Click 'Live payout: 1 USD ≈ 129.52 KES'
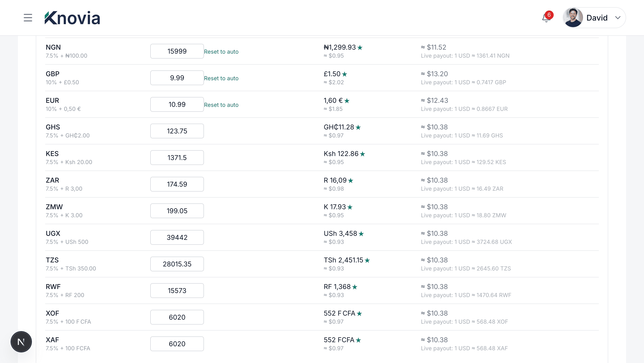The image size is (644, 363). [x=463, y=162]
